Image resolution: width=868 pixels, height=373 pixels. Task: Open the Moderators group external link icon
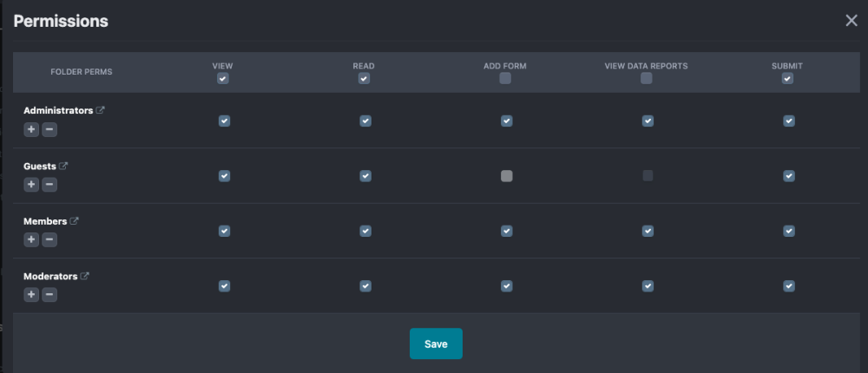85,276
